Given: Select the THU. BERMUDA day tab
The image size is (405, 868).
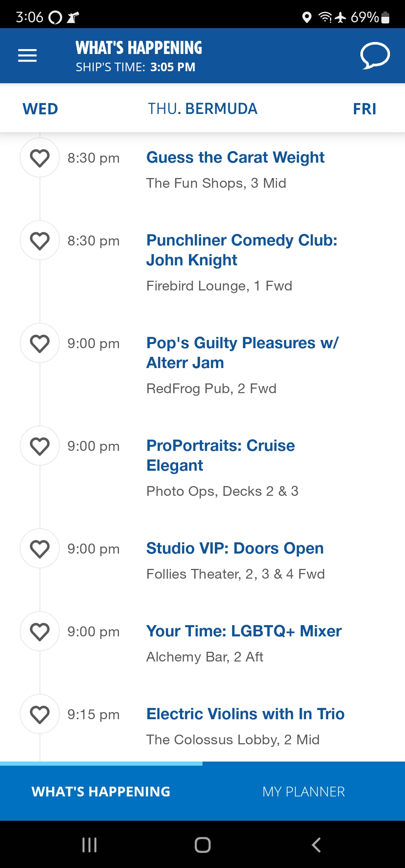Looking at the screenshot, I should pyautogui.click(x=202, y=109).
